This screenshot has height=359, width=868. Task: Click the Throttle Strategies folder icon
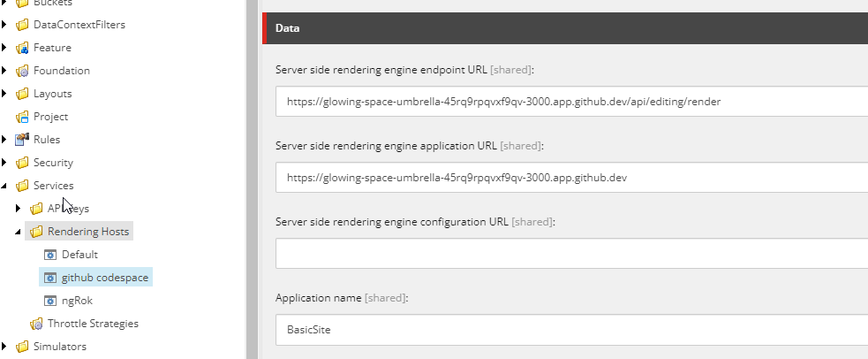click(36, 324)
